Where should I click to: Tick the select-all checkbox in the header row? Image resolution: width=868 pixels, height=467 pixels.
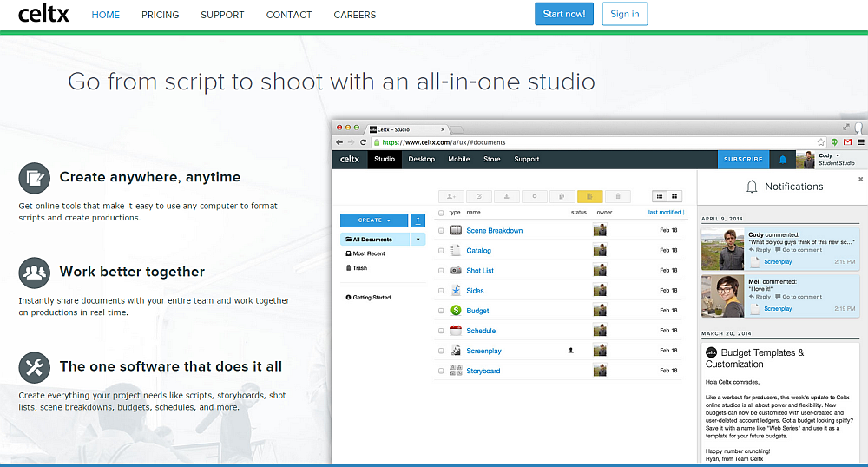[x=441, y=213]
